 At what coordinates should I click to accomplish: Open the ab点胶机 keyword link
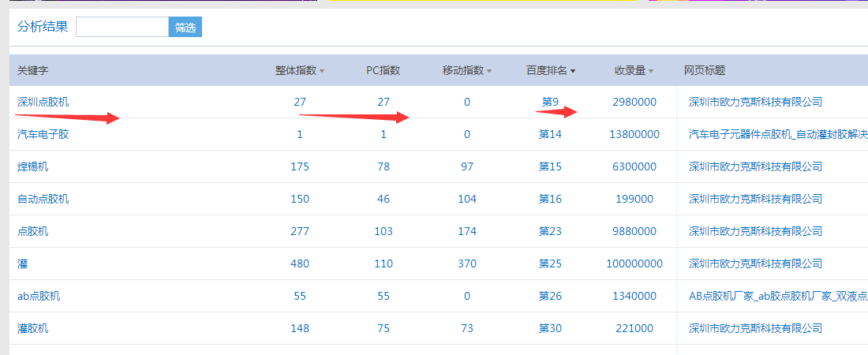point(39,296)
